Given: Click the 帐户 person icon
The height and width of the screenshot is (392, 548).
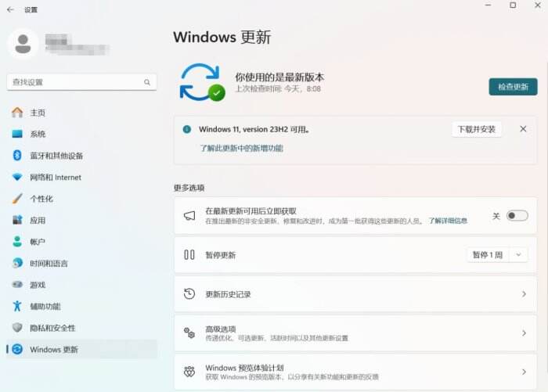Looking at the screenshot, I should point(17,242).
